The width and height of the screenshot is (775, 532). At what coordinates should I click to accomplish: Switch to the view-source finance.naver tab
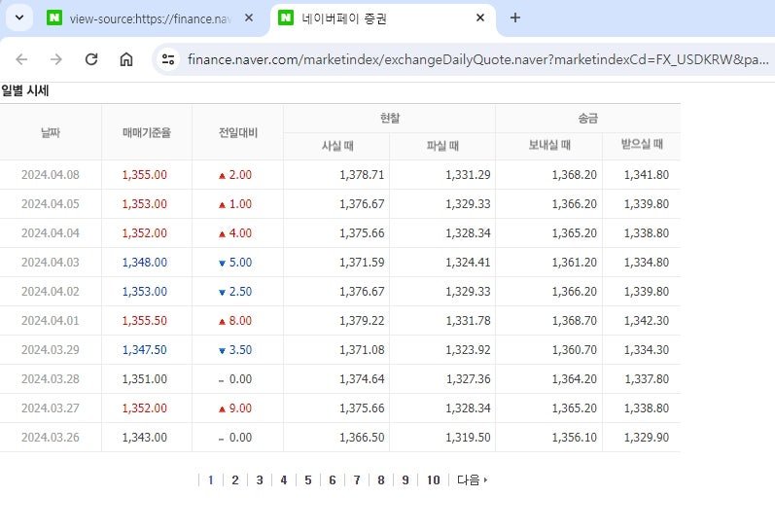[150, 18]
